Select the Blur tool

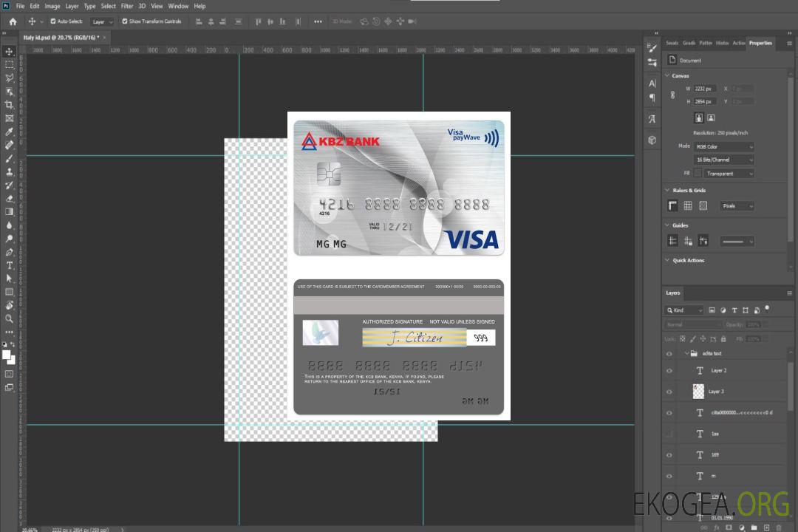click(9, 225)
